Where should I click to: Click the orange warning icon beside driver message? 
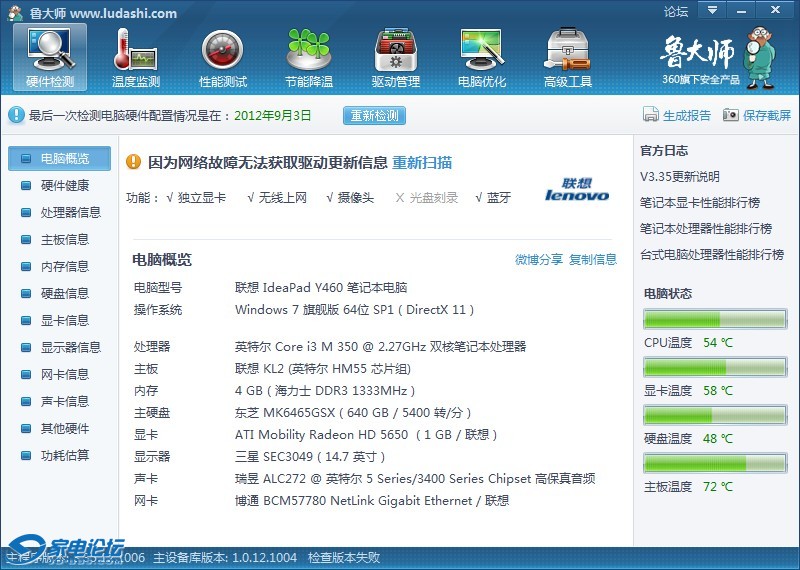tap(133, 162)
